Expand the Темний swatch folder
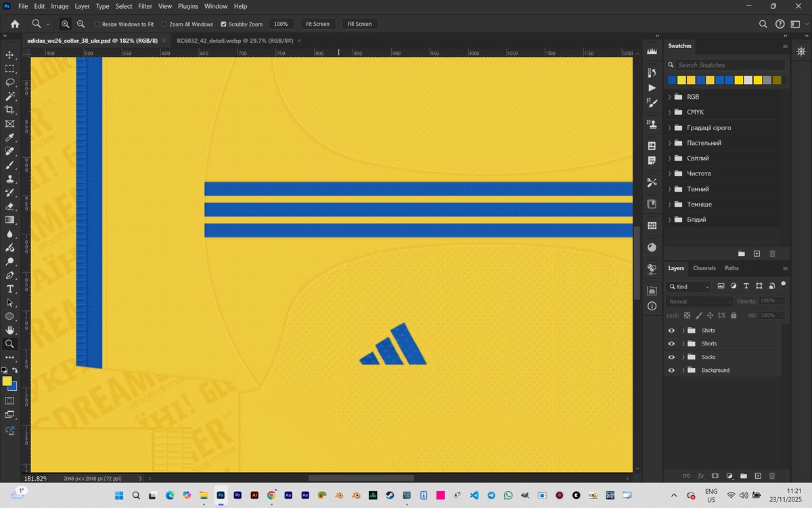This screenshot has height=508, width=812. pyautogui.click(x=670, y=189)
